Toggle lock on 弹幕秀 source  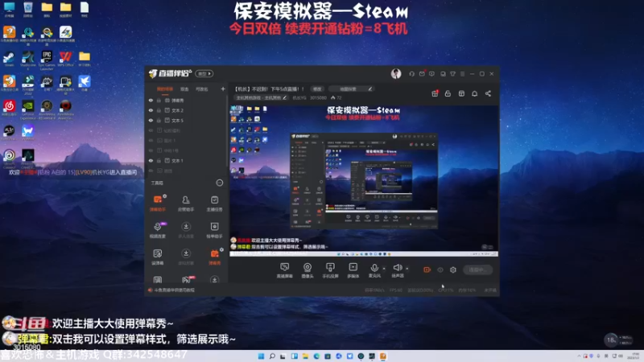point(159,100)
